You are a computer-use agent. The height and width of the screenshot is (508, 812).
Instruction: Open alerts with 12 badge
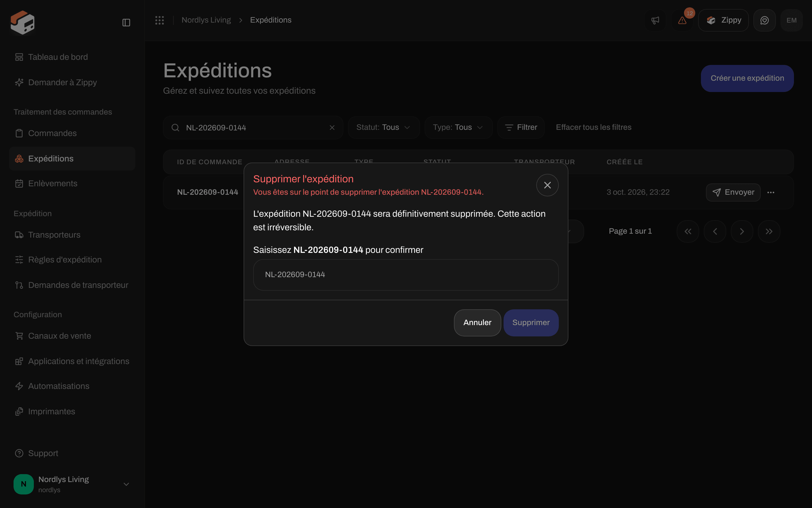pyautogui.click(x=683, y=20)
